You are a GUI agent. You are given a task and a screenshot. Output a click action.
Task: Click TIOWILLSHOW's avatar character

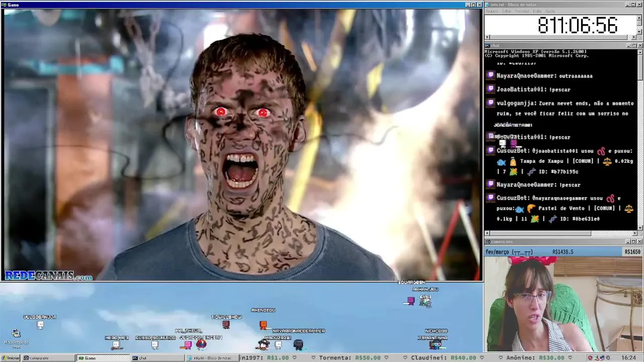pyautogui.click(x=226, y=324)
